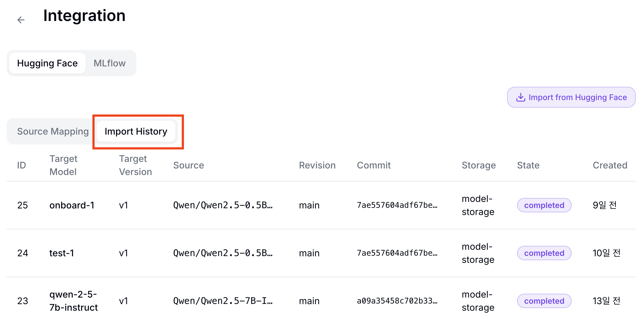Click completed badge for qwen-2-5-7b-instruct
Viewport: 644px width, 319px height.
pos(544,301)
